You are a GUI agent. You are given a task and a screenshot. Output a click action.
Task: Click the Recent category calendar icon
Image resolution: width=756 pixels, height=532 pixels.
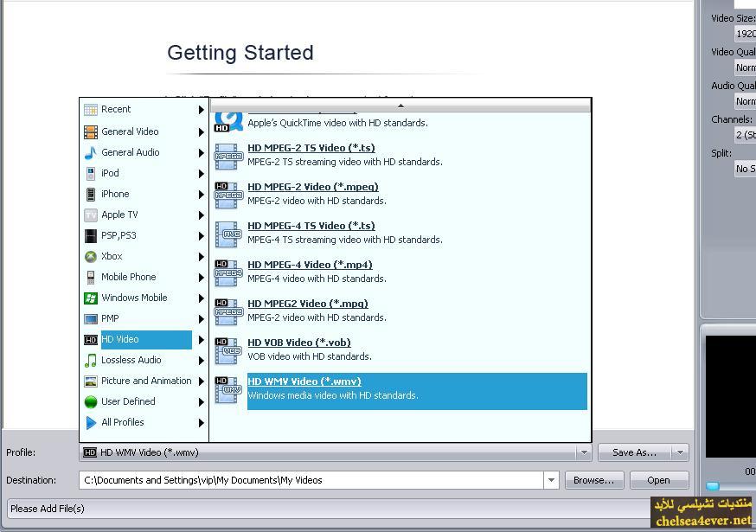[91, 110]
